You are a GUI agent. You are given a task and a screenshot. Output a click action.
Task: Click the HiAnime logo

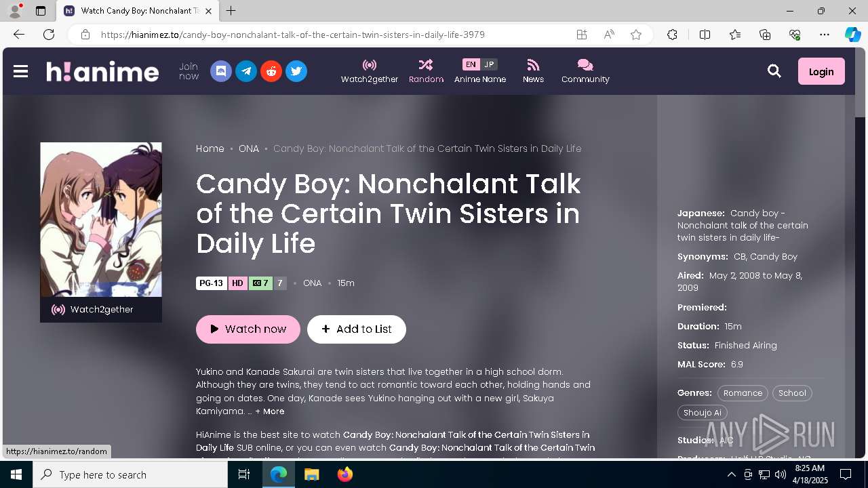pyautogui.click(x=102, y=71)
